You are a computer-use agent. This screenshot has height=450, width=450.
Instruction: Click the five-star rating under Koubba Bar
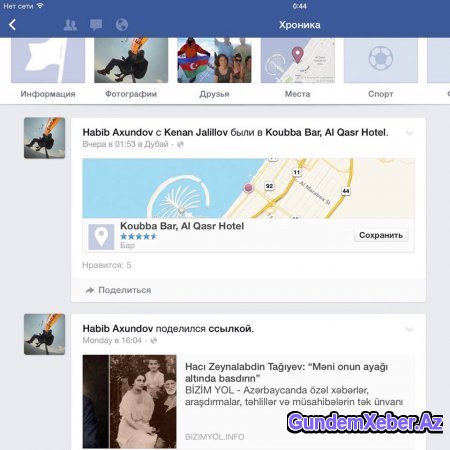(138, 236)
